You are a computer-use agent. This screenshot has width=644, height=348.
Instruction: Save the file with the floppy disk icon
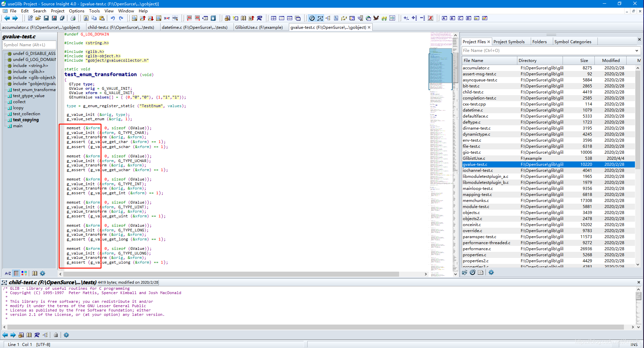[x=46, y=18]
